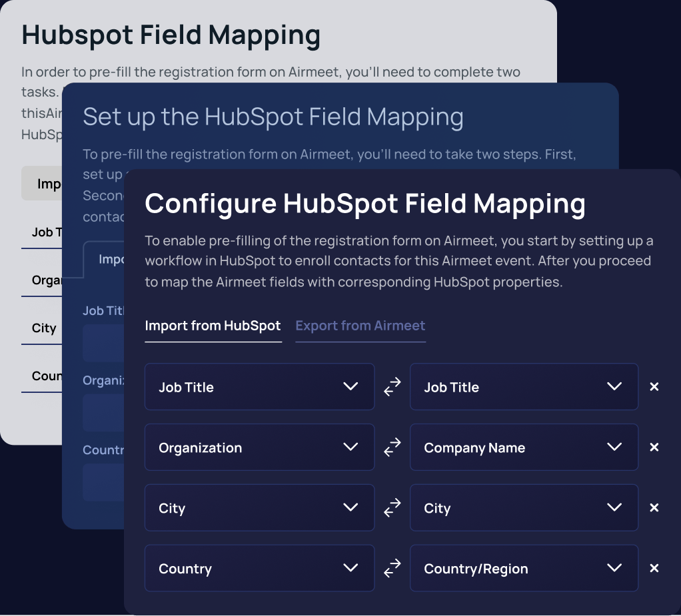Click swap arrows icon in City row
The height and width of the screenshot is (616, 681).
(x=392, y=507)
